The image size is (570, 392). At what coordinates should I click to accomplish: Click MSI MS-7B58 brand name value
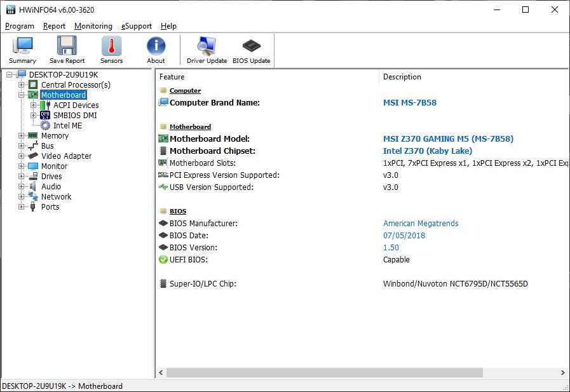(x=410, y=102)
